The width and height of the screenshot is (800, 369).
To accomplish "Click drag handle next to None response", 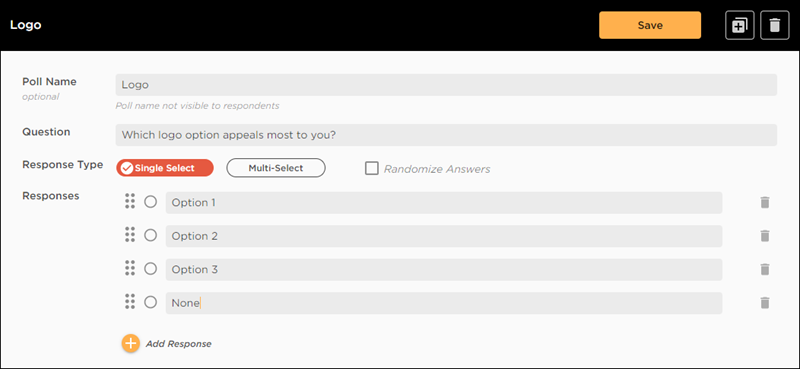I will point(130,302).
